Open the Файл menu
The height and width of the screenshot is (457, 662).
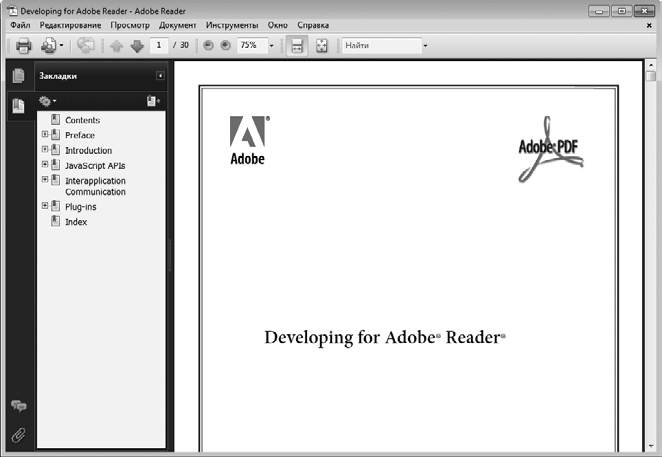pos(20,24)
